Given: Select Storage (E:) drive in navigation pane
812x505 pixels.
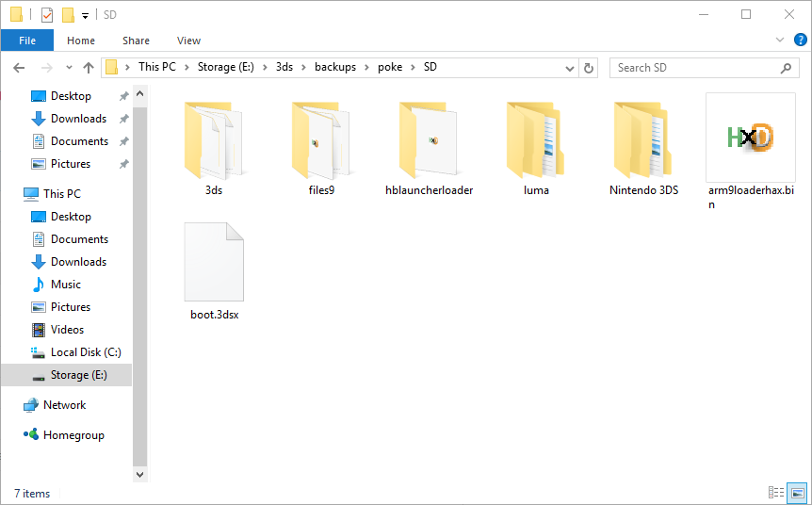Looking at the screenshot, I should 66,375.
